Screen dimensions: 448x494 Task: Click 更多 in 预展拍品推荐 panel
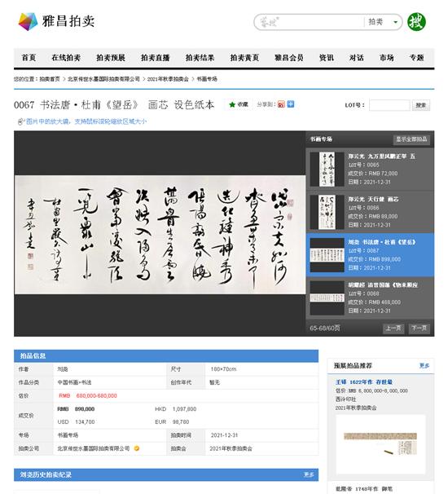[x=424, y=366]
